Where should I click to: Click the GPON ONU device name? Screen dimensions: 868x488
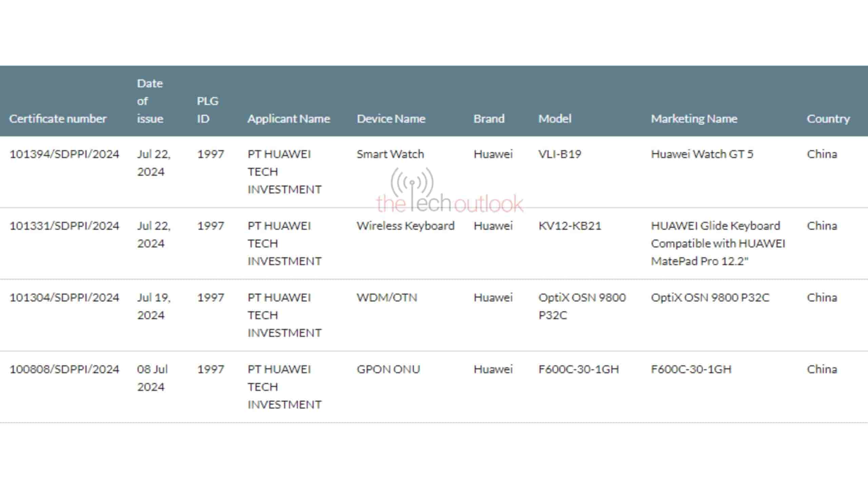(388, 369)
